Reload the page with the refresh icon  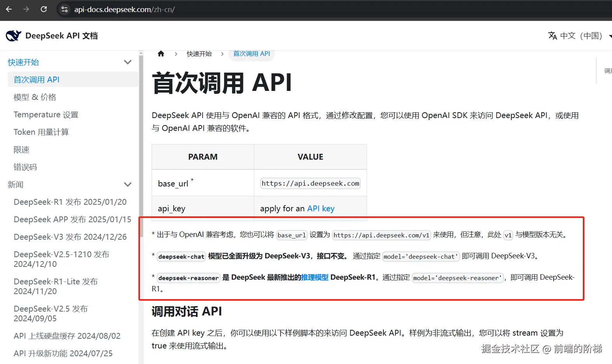point(44,9)
